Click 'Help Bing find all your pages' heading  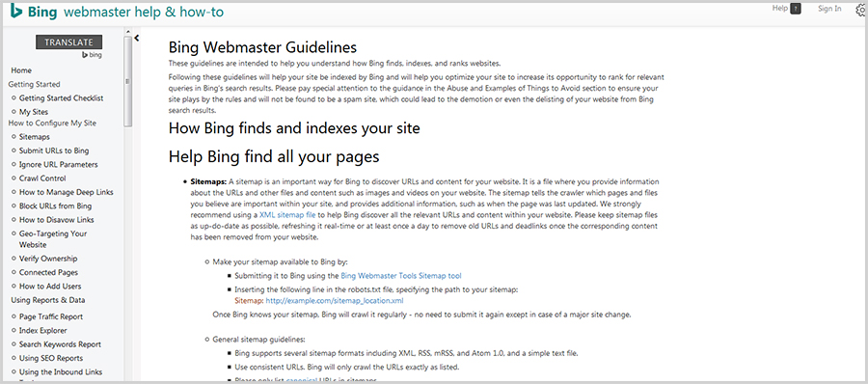click(274, 156)
